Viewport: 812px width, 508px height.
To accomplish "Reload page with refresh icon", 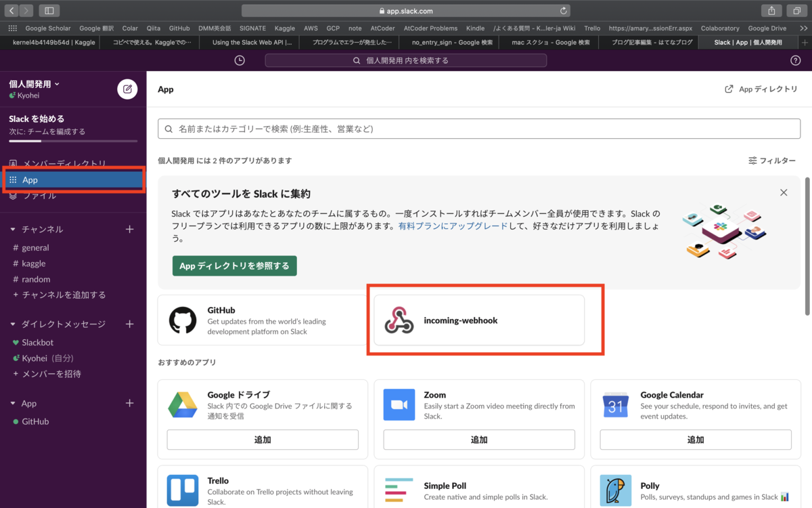I will coord(563,11).
